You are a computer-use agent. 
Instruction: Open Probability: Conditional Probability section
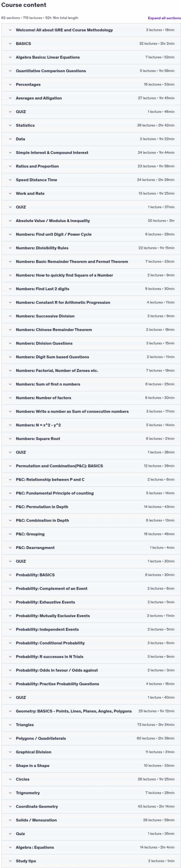pos(91,643)
